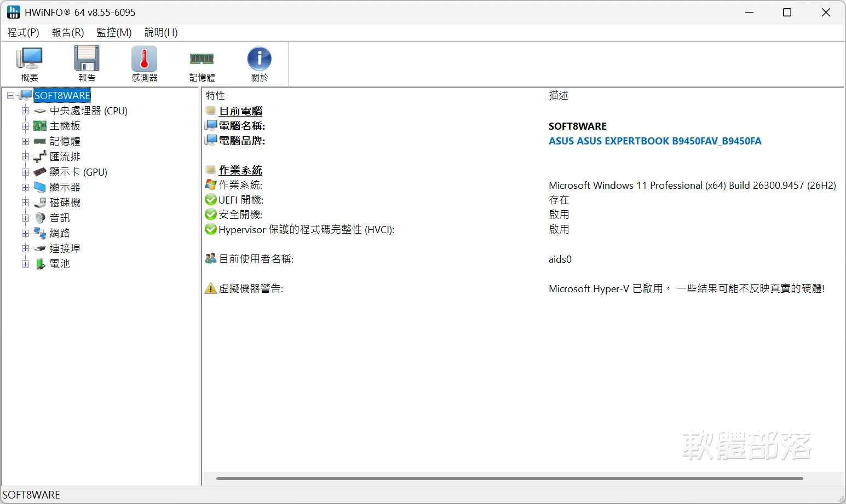Expand the 磁碟機 tree node
846x504 pixels.
click(x=25, y=203)
